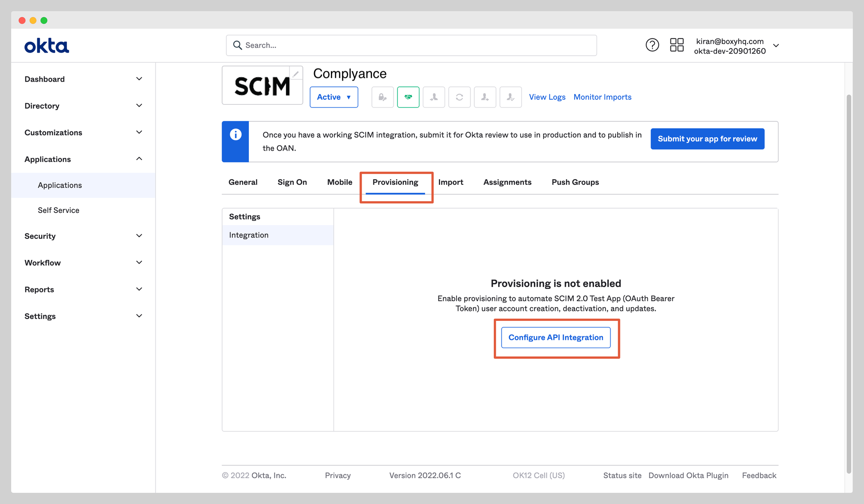This screenshot has width=864, height=504.
Task: Open the help question mark icon
Action: tap(652, 45)
